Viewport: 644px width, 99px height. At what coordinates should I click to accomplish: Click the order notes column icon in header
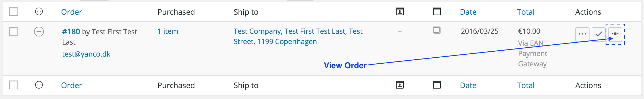click(437, 11)
